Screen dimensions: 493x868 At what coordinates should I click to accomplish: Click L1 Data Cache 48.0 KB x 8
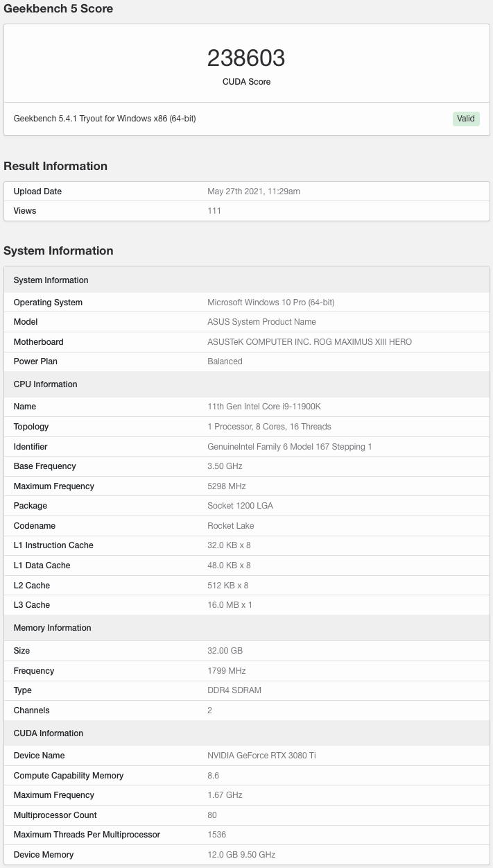[x=229, y=565]
